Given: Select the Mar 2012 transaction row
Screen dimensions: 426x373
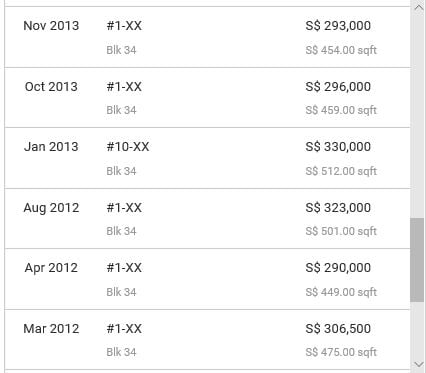Looking at the screenshot, I should [208, 339].
